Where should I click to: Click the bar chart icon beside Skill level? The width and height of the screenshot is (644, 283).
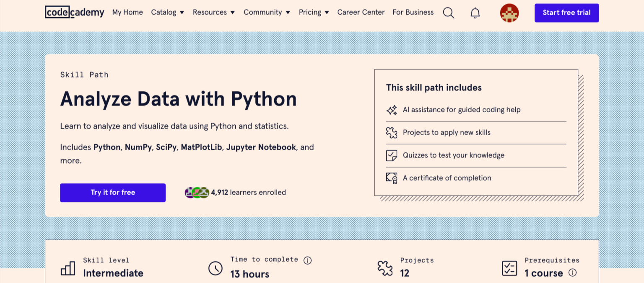click(x=68, y=268)
